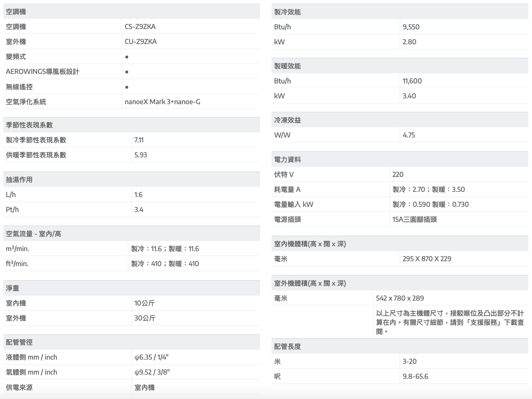Screen dimensions: 532x399
Task: Click the 抽濕作用 section header
Action: (x=19, y=180)
